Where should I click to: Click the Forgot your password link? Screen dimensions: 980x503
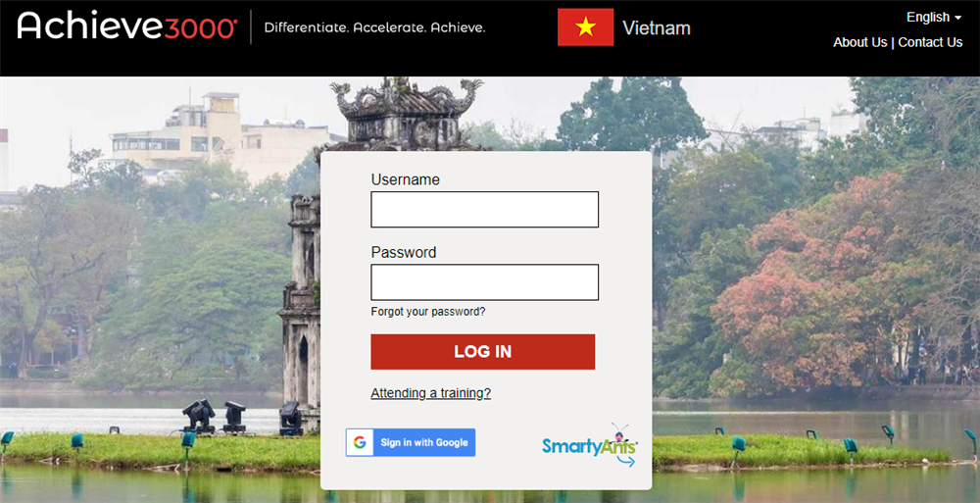pyautogui.click(x=428, y=311)
